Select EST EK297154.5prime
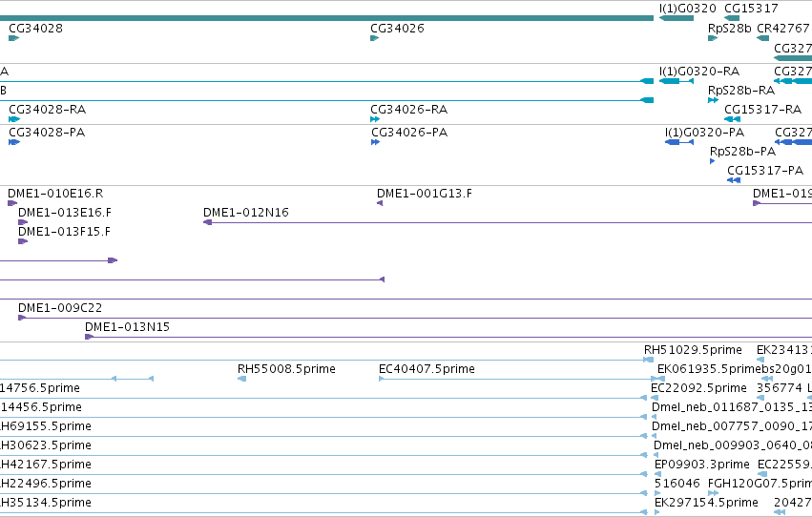 [x=706, y=503]
